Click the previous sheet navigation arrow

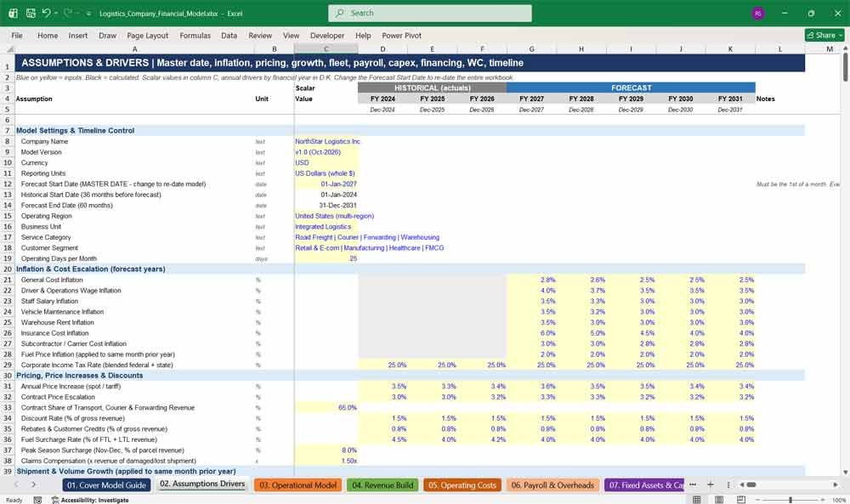coord(16,484)
